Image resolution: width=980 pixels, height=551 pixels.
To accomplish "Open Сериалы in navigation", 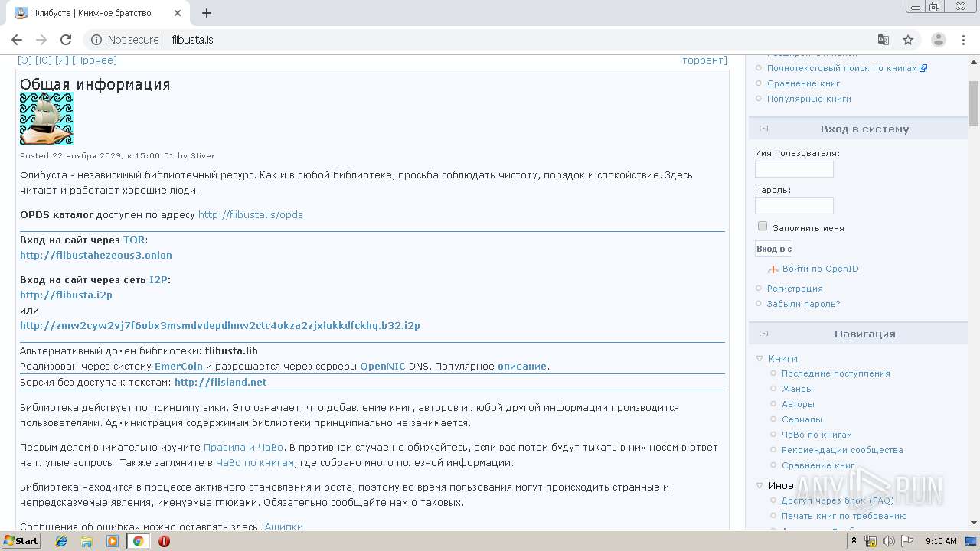I will pyautogui.click(x=802, y=419).
